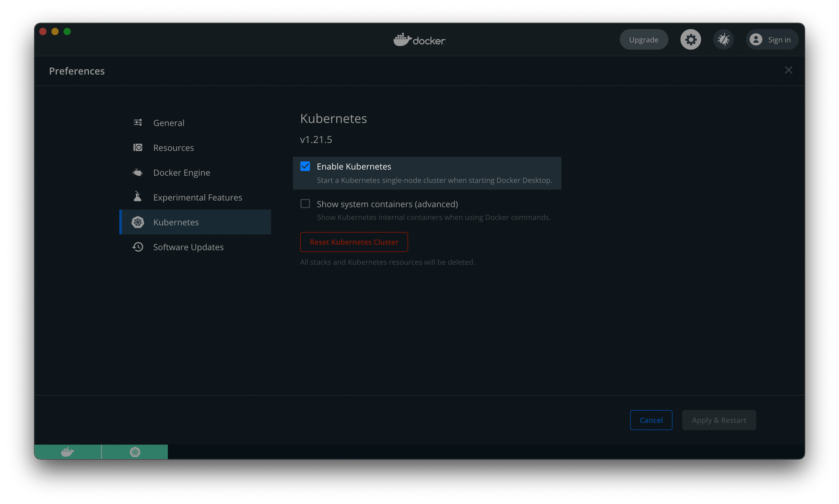
Task: Switch to the Docker Engine section
Action: pyautogui.click(x=181, y=172)
